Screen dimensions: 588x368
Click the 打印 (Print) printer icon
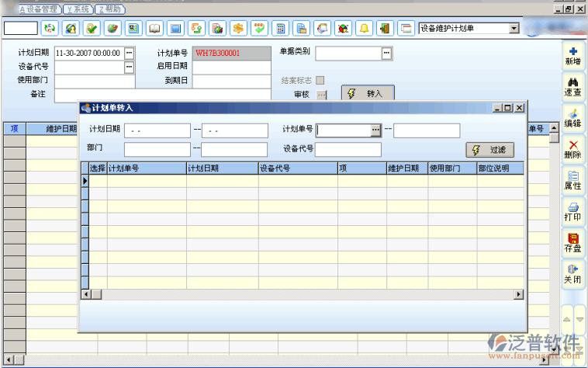pos(572,212)
